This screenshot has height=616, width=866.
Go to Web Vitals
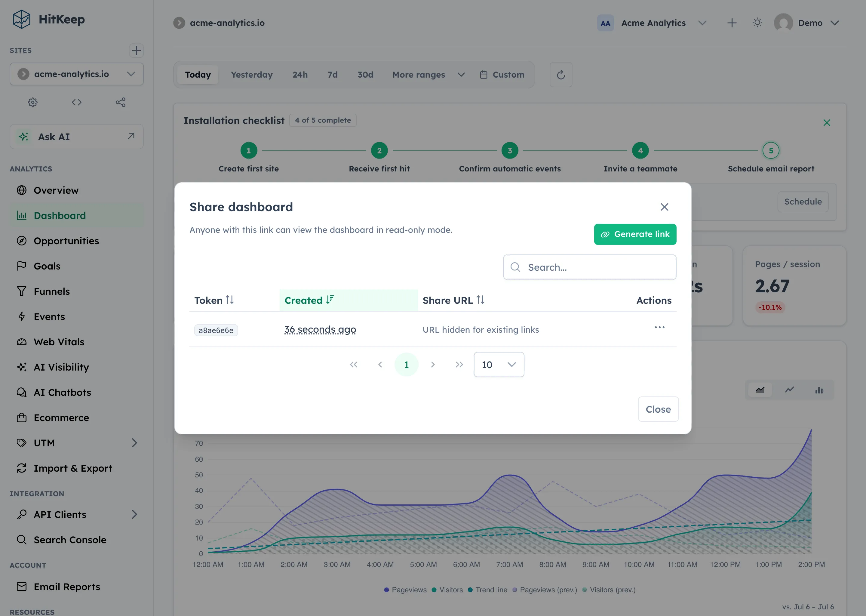click(77, 342)
